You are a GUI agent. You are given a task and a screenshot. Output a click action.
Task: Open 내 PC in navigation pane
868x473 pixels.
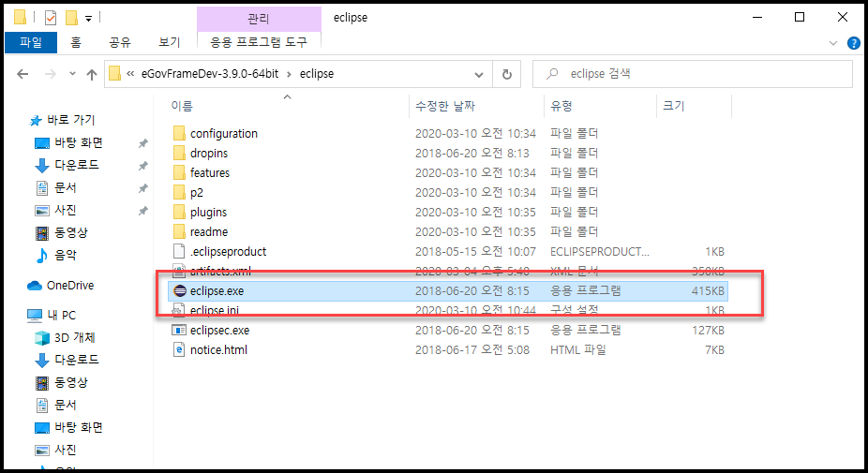tap(51, 316)
